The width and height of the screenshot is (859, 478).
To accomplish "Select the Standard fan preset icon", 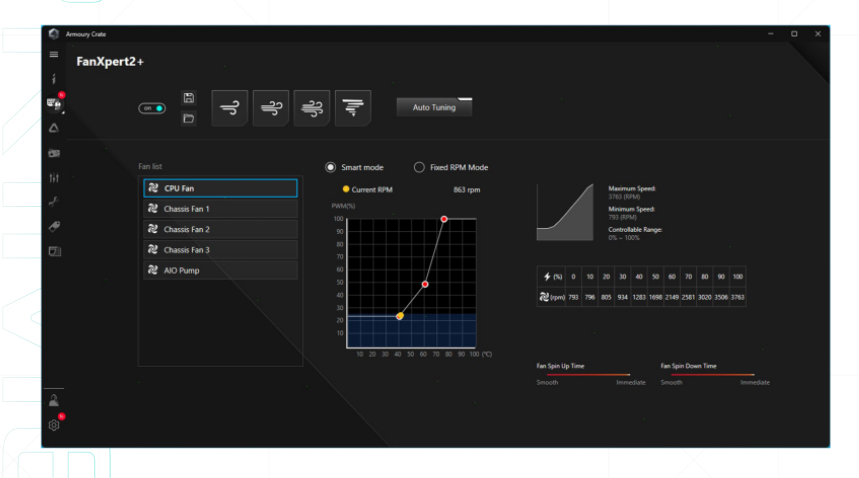I will [x=271, y=108].
